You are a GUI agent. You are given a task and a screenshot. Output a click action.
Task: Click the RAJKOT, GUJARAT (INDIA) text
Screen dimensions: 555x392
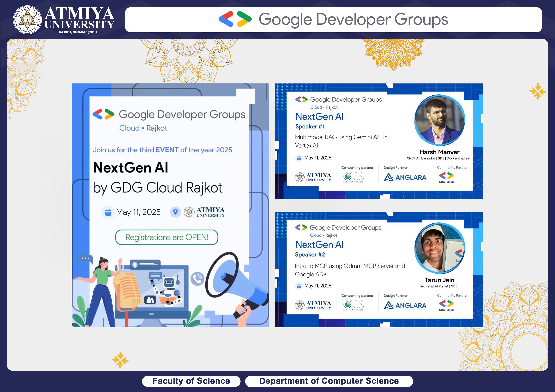click(79, 32)
